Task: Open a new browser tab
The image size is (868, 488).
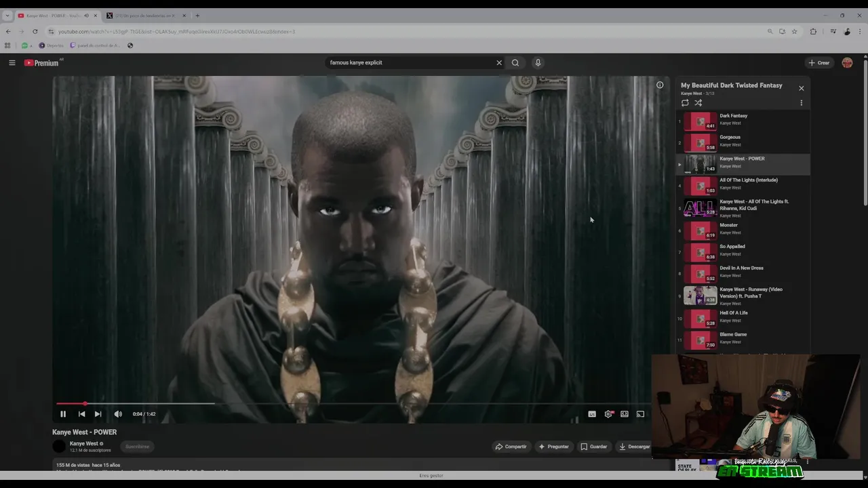Action: (x=197, y=16)
